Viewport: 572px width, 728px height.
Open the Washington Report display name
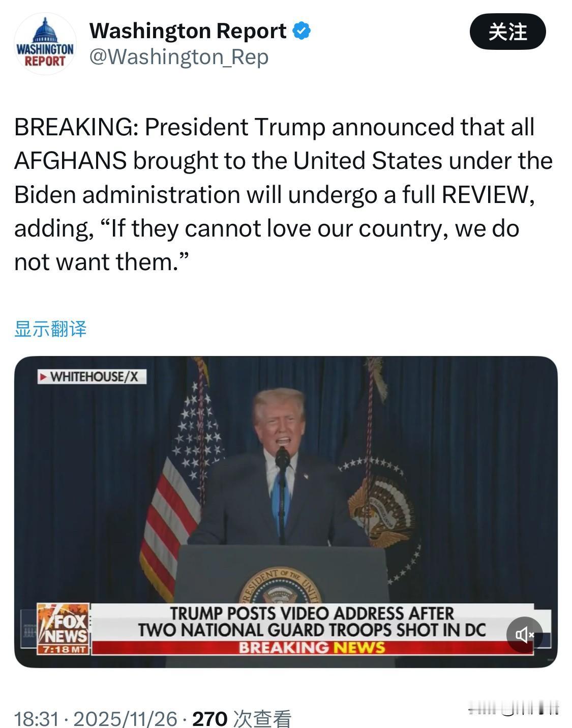point(188,31)
